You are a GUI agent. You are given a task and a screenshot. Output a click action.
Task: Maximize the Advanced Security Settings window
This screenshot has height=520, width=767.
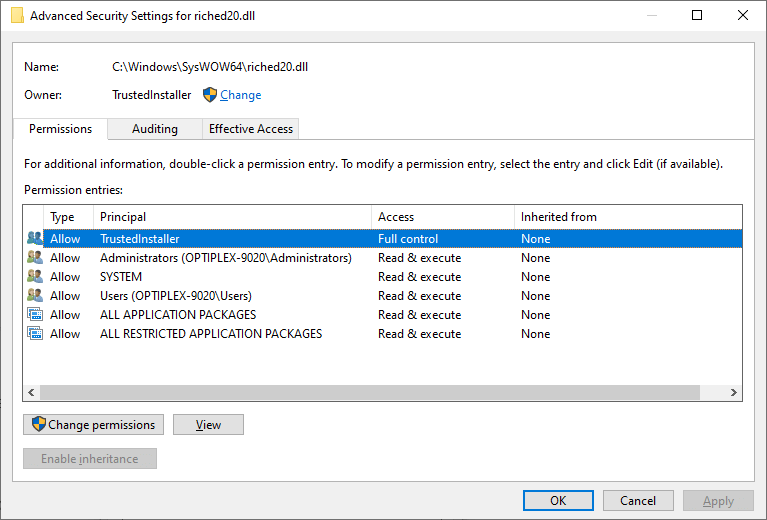[x=697, y=15]
